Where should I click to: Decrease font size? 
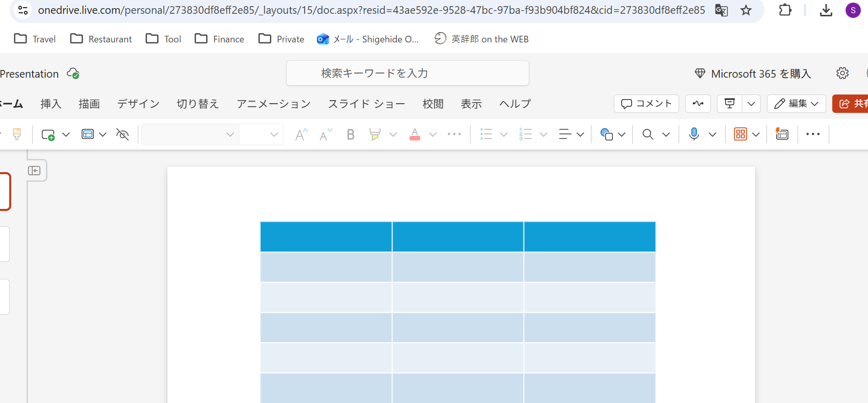pos(326,134)
